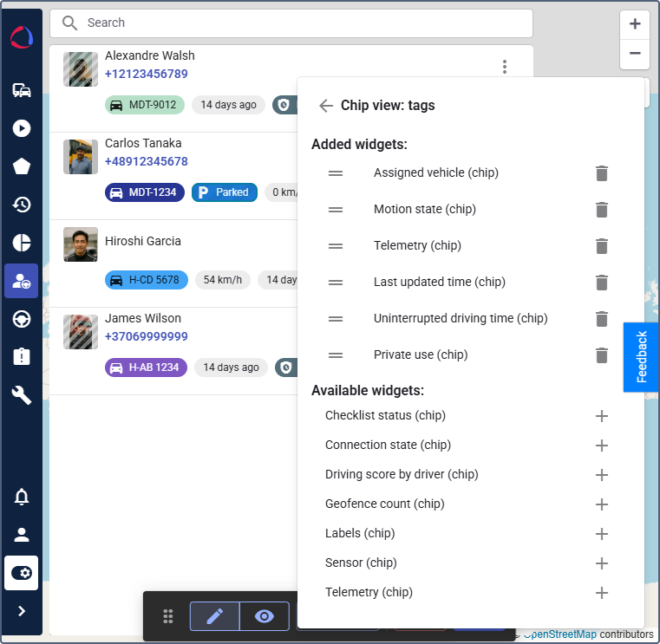660x644 pixels.
Task: Expand the sidebar with chevron arrow
Action: (x=22, y=611)
